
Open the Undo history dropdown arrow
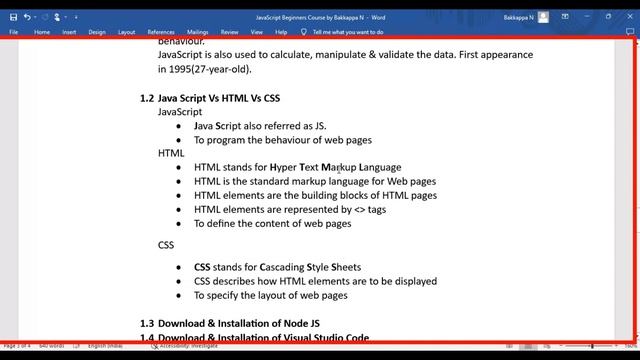click(x=35, y=17)
